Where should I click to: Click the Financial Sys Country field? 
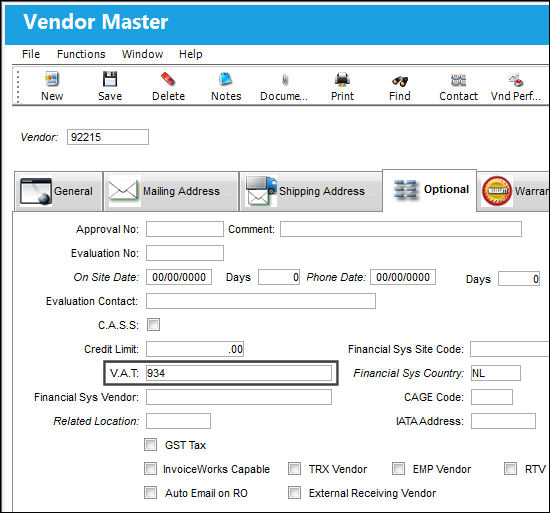click(496, 373)
